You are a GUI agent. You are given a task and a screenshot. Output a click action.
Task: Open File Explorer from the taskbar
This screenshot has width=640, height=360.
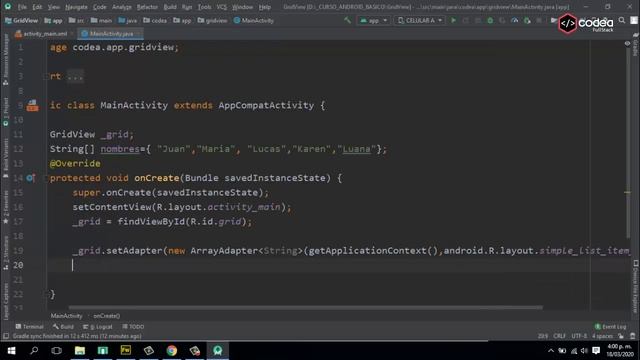click(x=80, y=350)
